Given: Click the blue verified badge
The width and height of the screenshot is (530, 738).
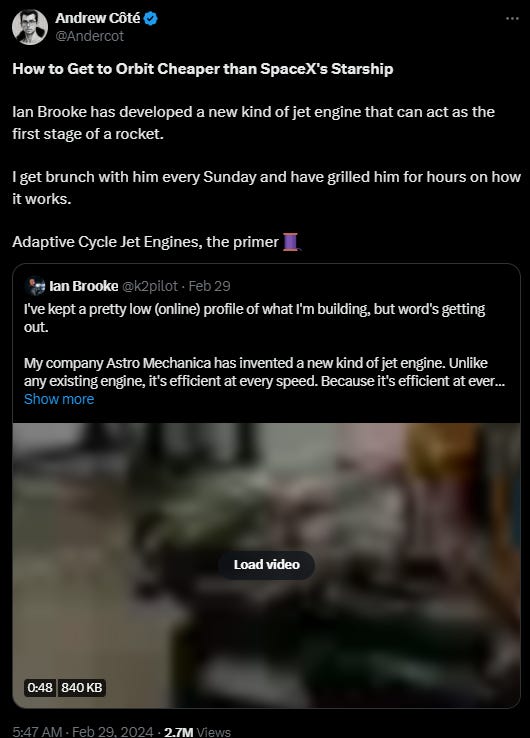Looking at the screenshot, I should 151,18.
